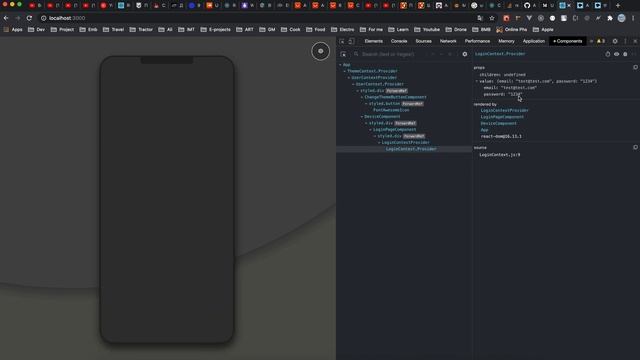Switch to the Network tab
The image size is (640, 360).
[x=448, y=41]
